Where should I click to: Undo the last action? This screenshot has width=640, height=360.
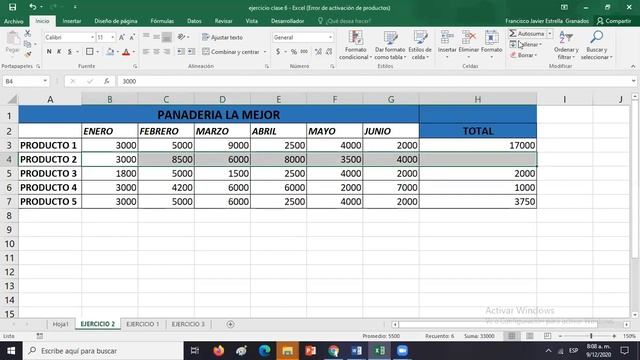[33, 7]
